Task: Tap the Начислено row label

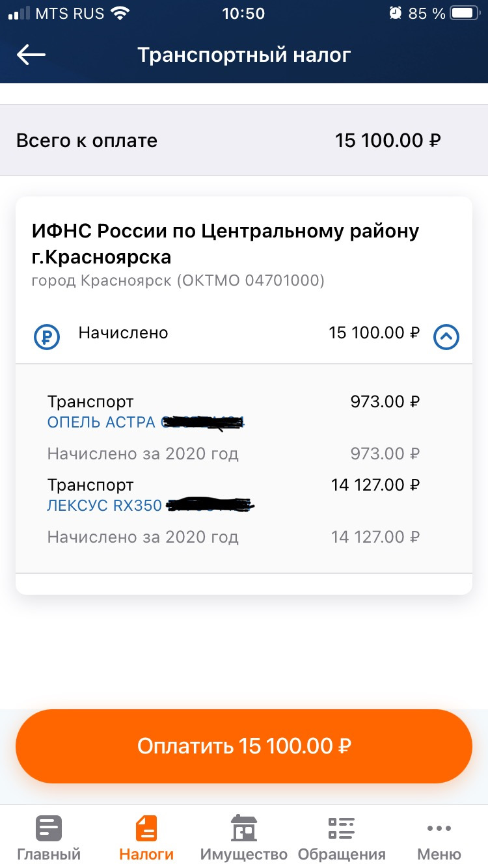Action: click(x=124, y=333)
